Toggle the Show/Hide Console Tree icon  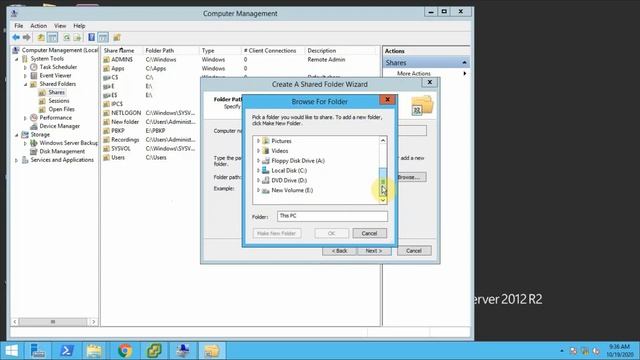52,38
